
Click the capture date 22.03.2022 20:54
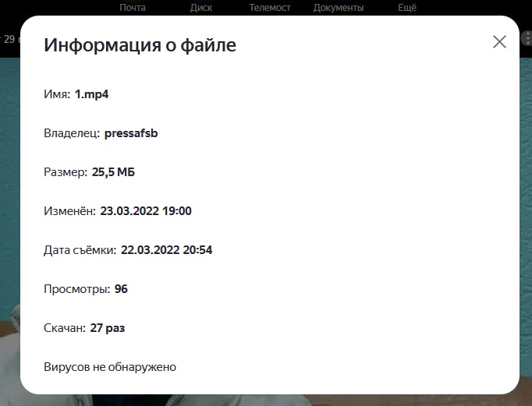166,250
